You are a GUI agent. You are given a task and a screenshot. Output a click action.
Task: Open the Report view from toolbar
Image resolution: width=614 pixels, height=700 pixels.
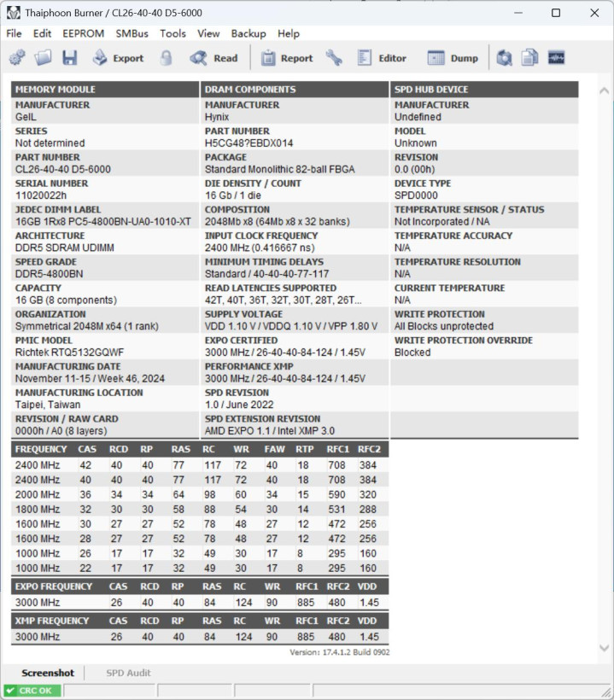(x=287, y=58)
